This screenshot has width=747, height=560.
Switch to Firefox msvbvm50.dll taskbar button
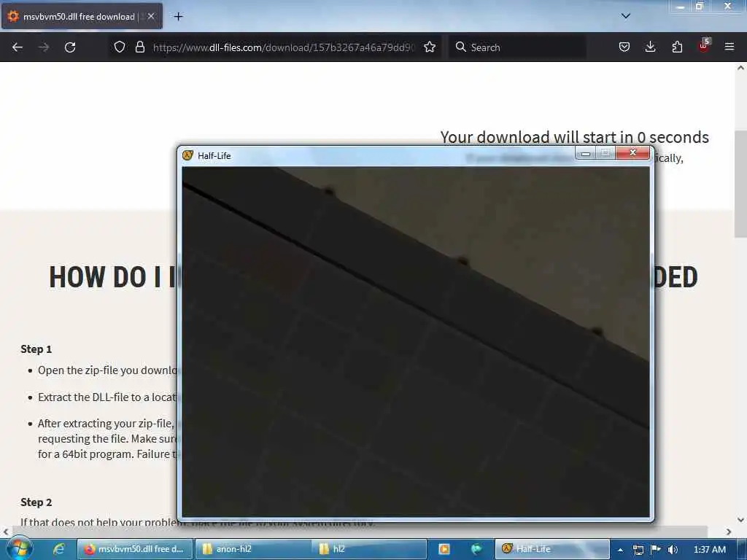135,549
